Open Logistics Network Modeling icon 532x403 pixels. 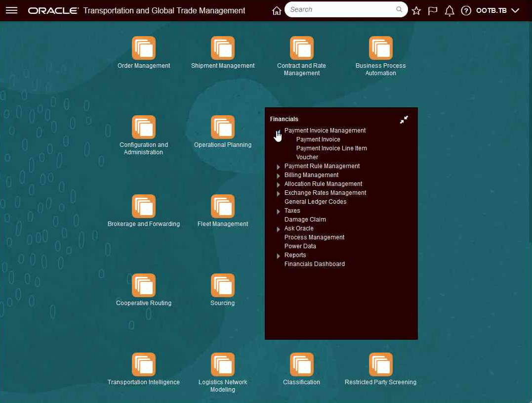tap(223, 364)
